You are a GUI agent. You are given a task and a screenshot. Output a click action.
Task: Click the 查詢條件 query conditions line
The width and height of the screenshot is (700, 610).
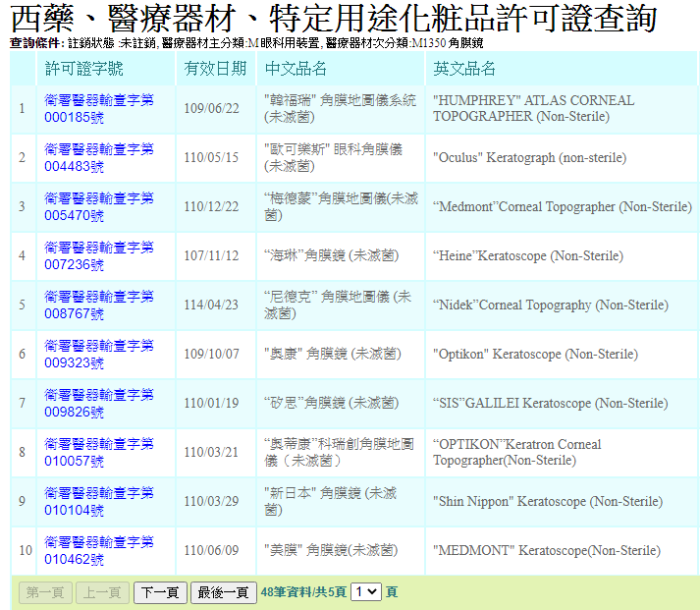click(246, 43)
